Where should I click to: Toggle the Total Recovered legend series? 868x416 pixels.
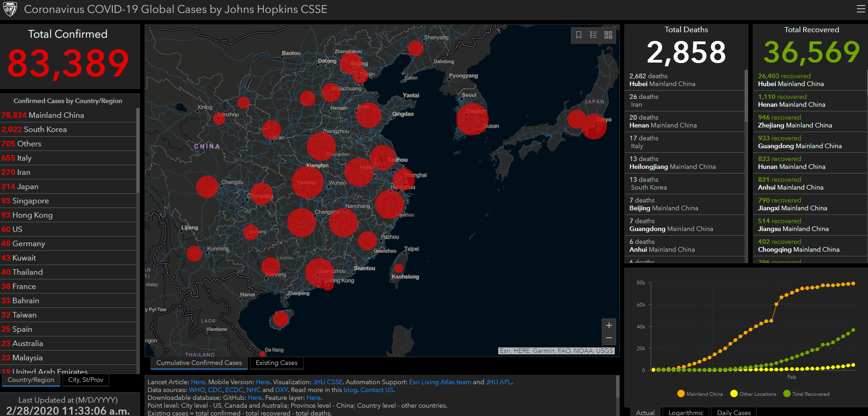click(x=806, y=394)
